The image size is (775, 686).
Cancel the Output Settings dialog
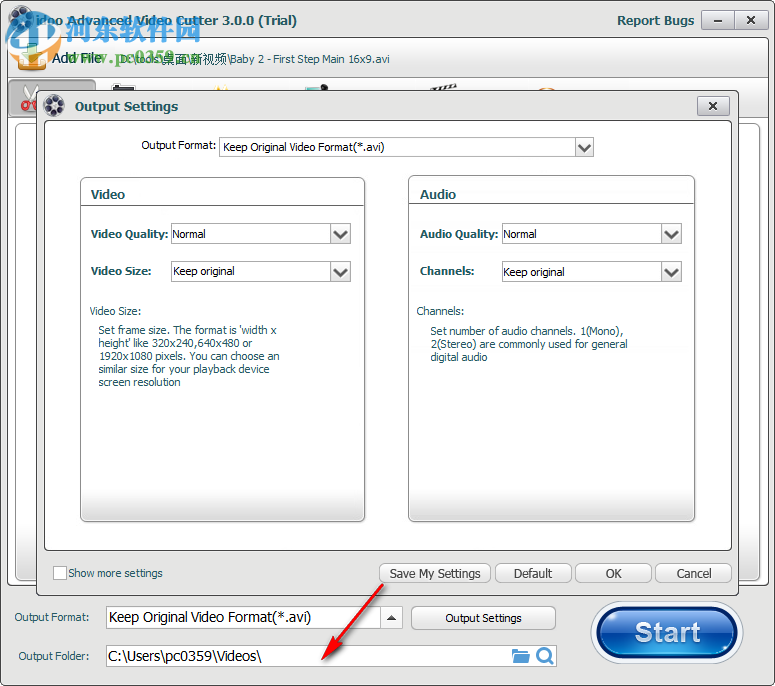click(x=693, y=573)
